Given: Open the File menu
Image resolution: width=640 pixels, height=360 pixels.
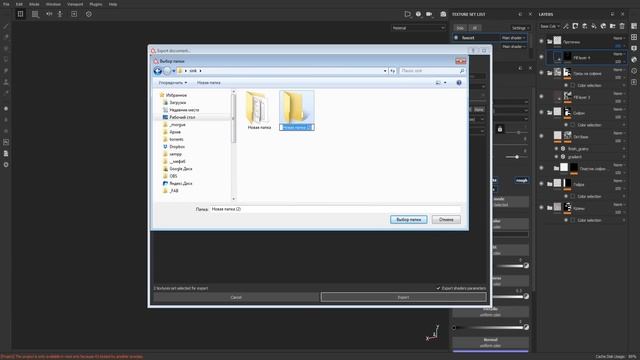Looking at the screenshot, I should coord(6,4).
